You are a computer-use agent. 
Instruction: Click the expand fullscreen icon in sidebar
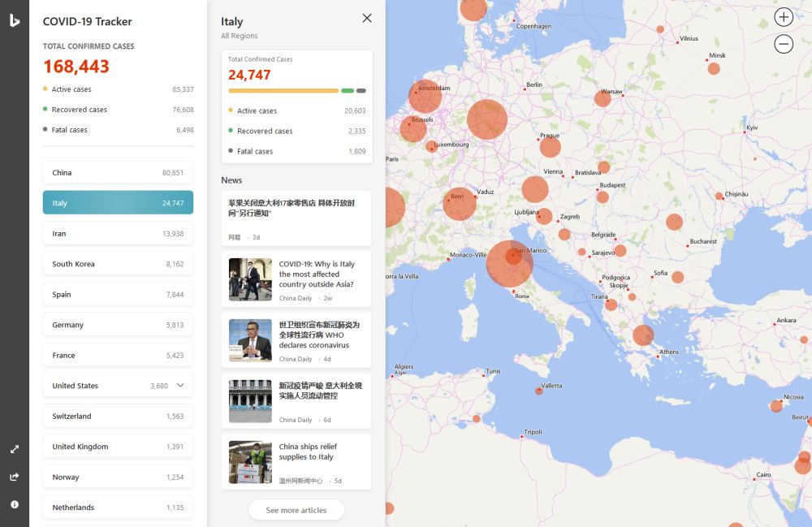[x=15, y=449]
